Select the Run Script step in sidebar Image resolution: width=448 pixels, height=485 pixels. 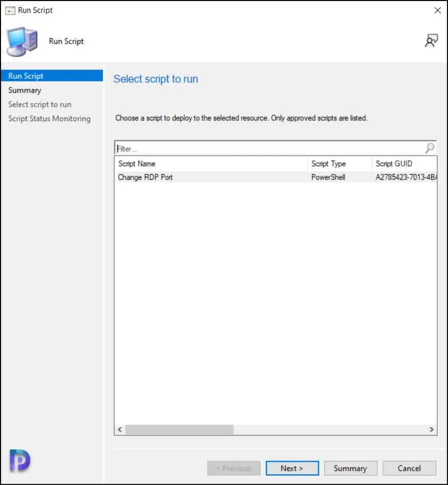pyautogui.click(x=52, y=76)
